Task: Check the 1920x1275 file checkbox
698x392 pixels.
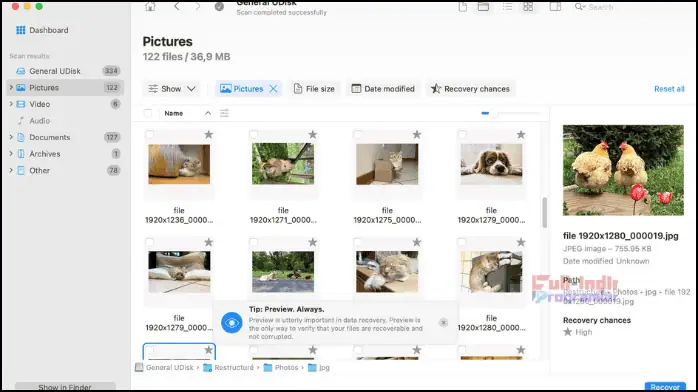Action: tap(357, 134)
